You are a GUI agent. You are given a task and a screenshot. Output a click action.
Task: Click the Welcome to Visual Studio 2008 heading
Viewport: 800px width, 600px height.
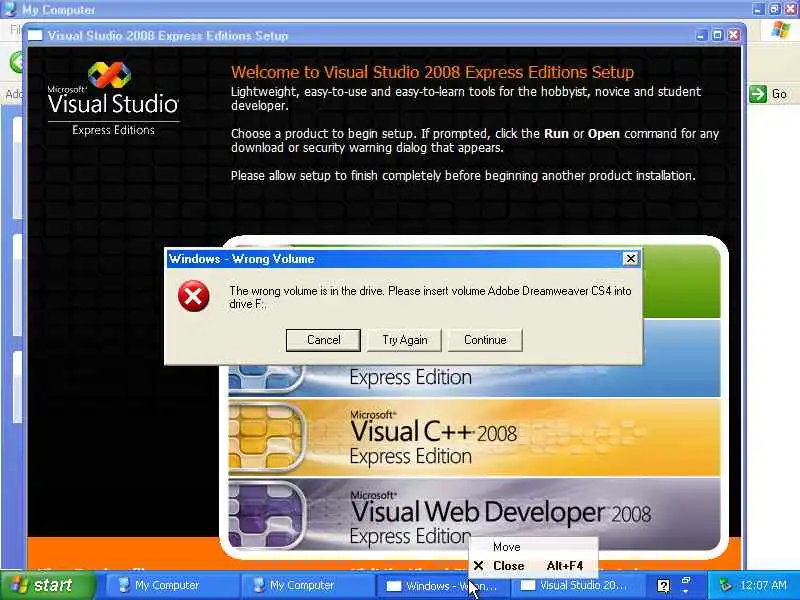(x=432, y=72)
